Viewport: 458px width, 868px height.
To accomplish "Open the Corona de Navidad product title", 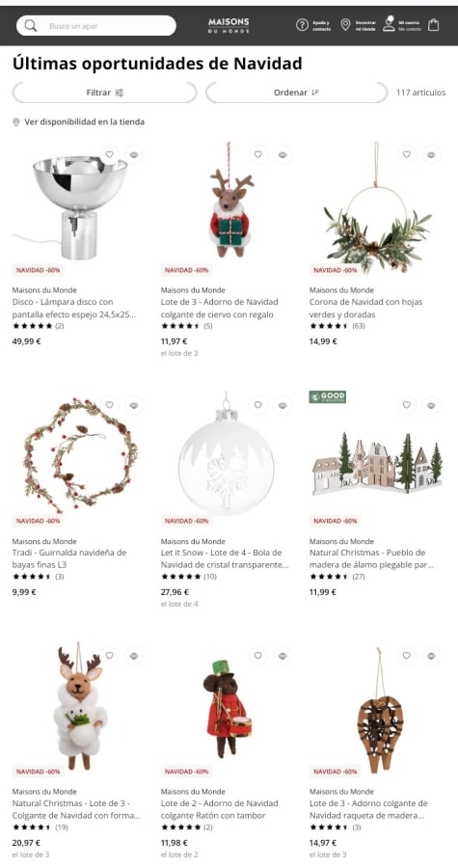I will pyautogui.click(x=365, y=309).
